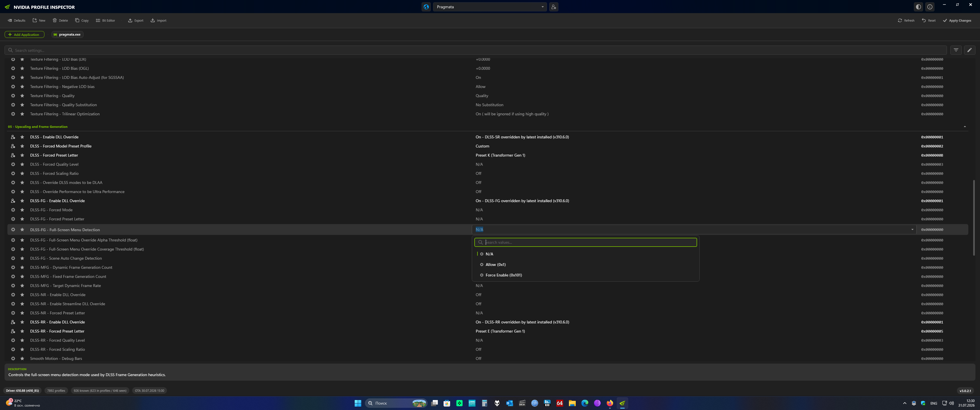
Task: Click the Refresh button
Action: pyautogui.click(x=906, y=20)
